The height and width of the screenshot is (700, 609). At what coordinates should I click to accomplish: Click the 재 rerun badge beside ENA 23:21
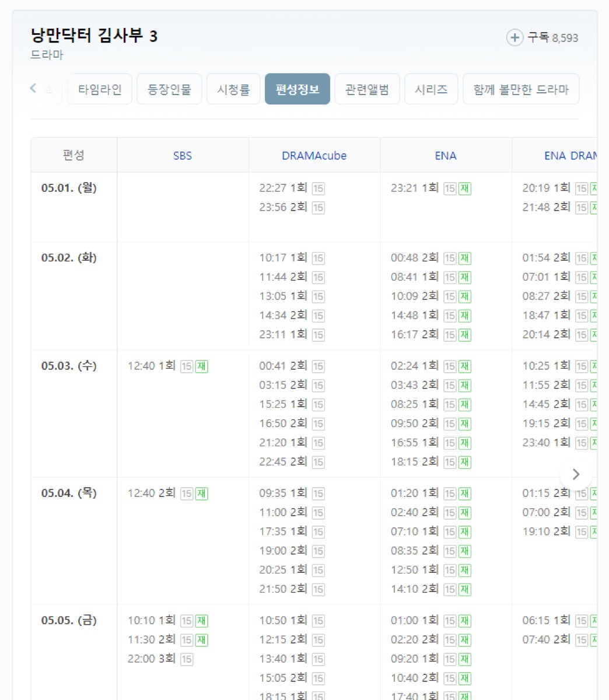point(465,188)
